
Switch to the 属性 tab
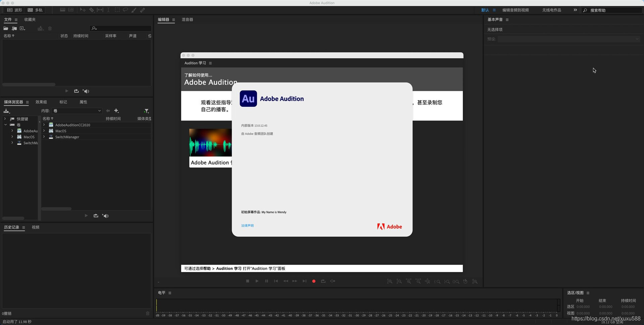click(x=83, y=102)
